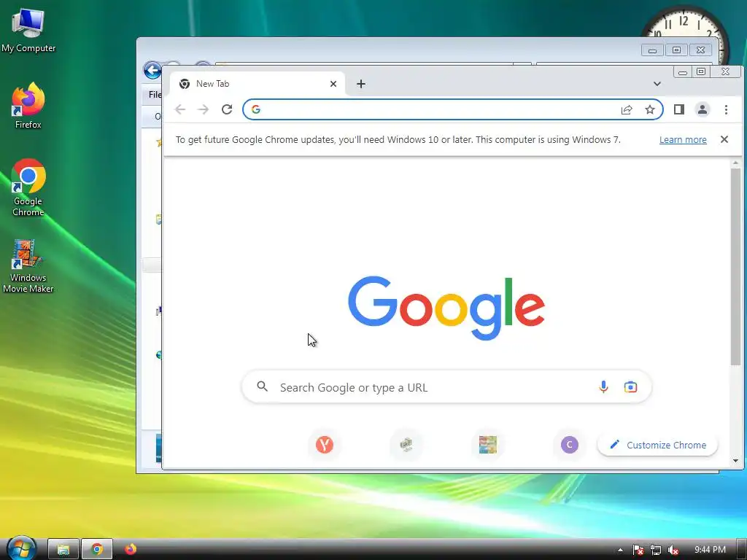Click the Windows Start orb
This screenshot has height=560, width=747.
coord(21,548)
